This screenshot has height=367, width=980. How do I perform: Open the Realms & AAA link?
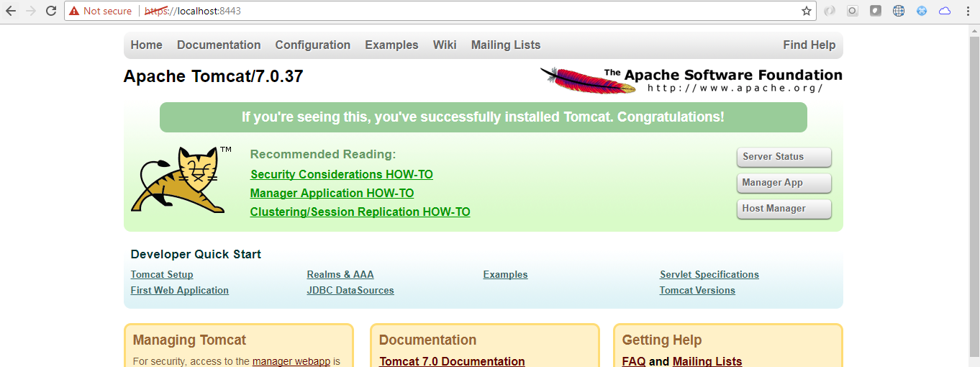coord(340,274)
